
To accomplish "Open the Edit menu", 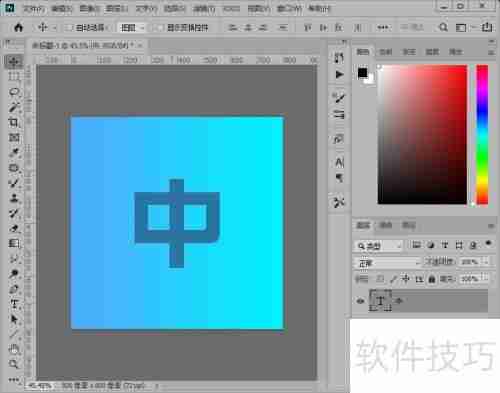I will [62, 9].
